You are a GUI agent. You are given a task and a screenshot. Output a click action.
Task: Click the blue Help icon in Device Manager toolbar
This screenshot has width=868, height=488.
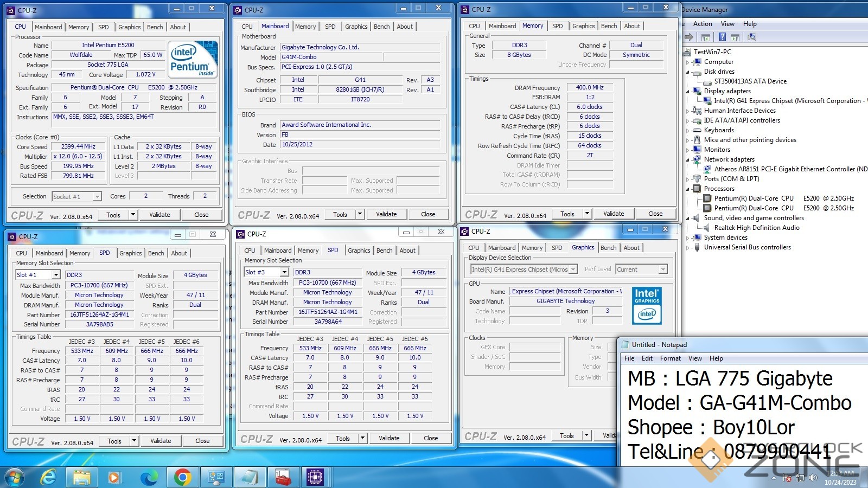[722, 37]
